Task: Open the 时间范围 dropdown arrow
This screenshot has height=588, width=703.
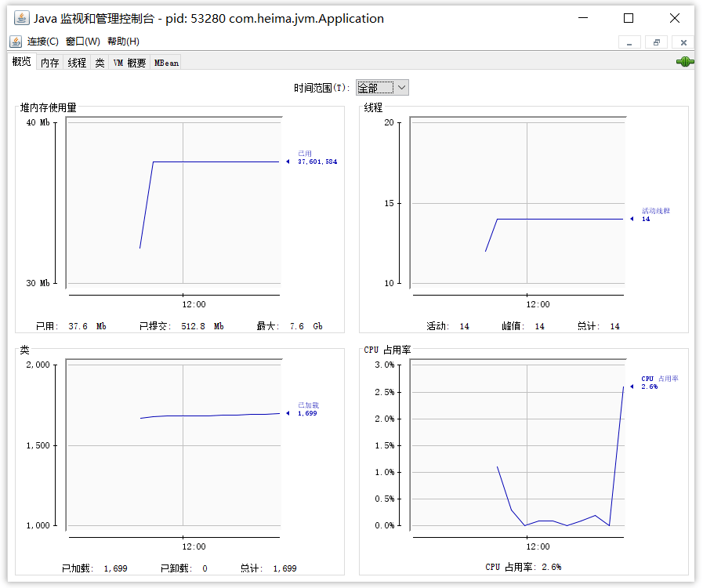Action: (x=402, y=88)
